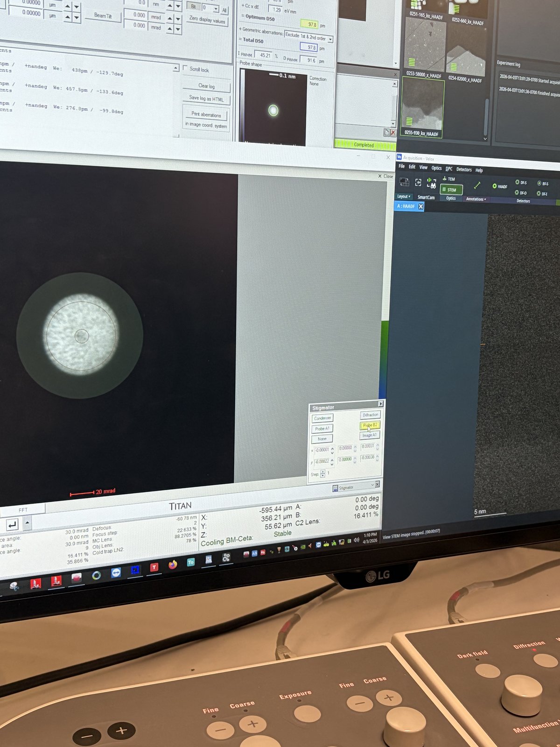Click the fit-to-view icon in Velox toolbar
The height and width of the screenshot is (747, 560).
click(x=418, y=183)
